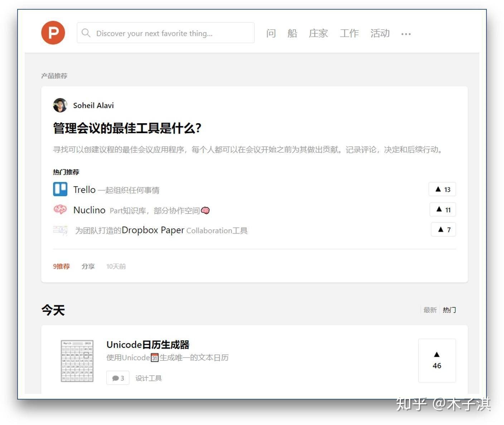
Task: Expand the three-dot more menu
Action: [x=406, y=34]
